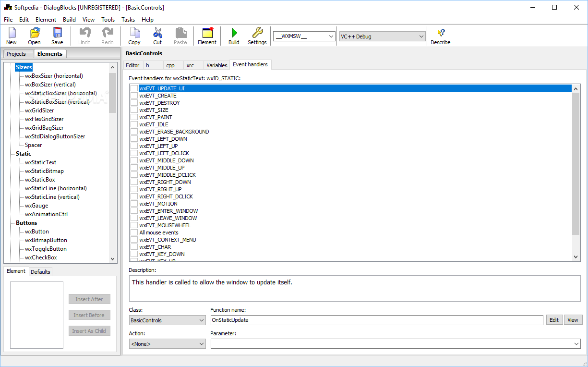
Task: Open the Help menu
Action: [148, 20]
